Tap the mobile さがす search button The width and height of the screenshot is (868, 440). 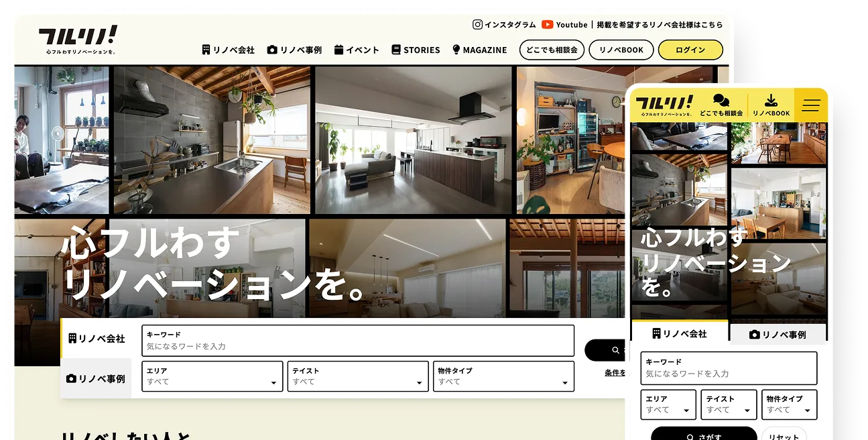click(x=704, y=435)
